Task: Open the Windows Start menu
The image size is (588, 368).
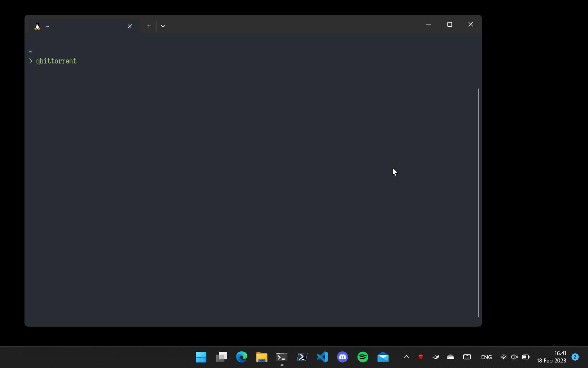Action: pyautogui.click(x=201, y=357)
